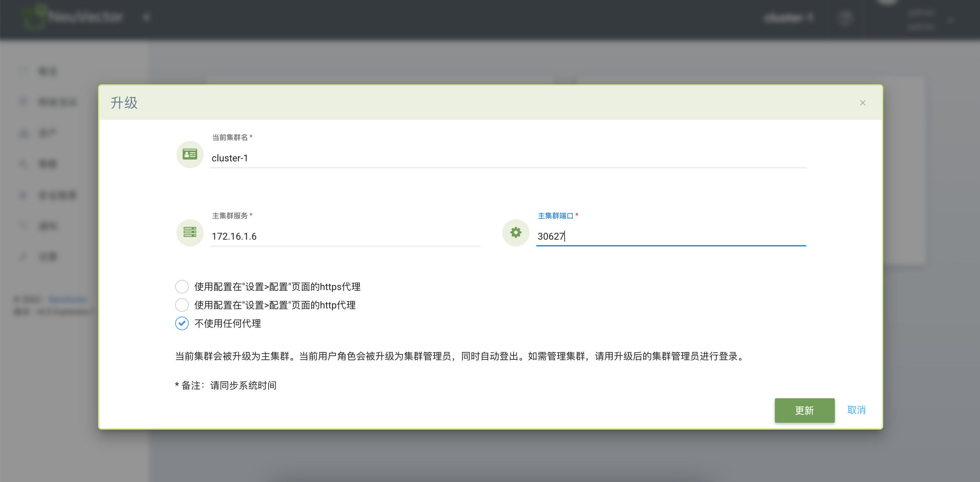Select the 不使用任何代理 radio option
Image resolution: width=980 pixels, height=482 pixels.
pos(182,323)
